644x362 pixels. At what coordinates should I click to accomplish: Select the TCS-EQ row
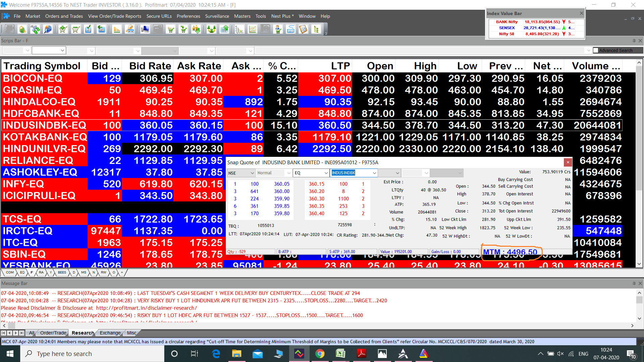[312, 219]
